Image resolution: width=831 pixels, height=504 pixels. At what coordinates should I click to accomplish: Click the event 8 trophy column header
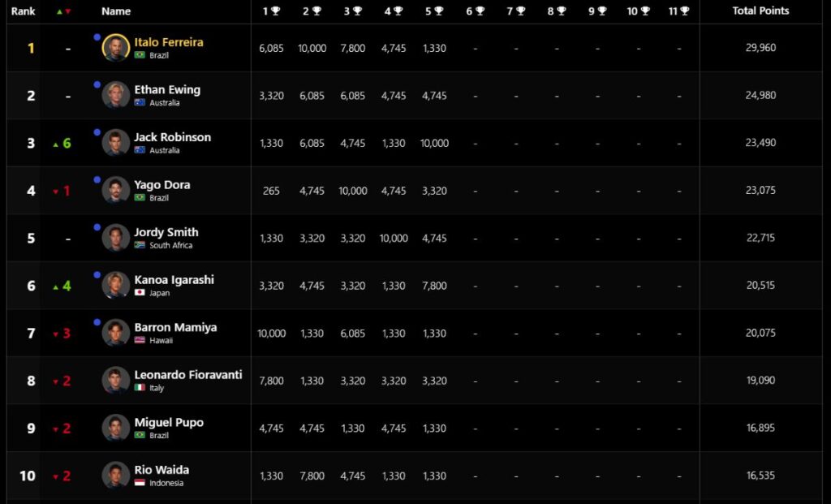[x=557, y=11]
